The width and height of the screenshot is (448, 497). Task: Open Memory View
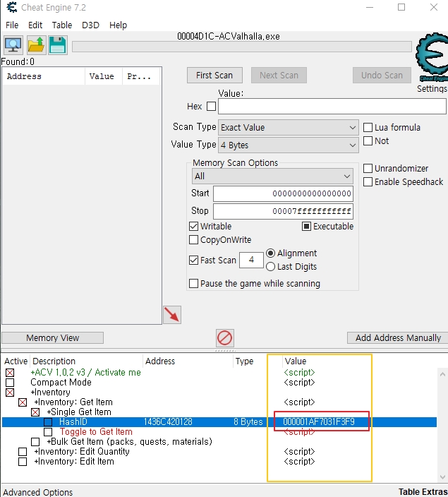(x=53, y=338)
